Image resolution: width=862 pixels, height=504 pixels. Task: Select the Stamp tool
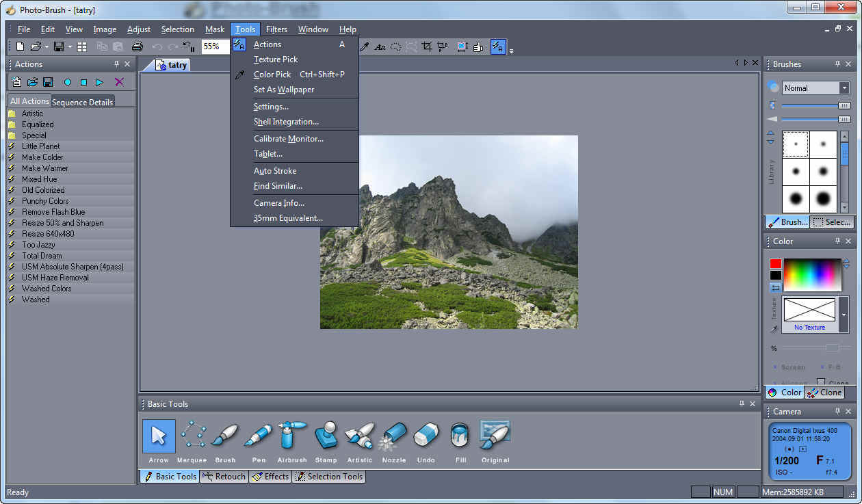coord(326,436)
